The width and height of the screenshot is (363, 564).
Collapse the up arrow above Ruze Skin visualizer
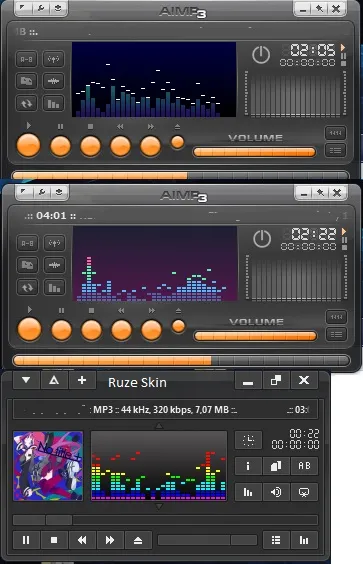[159, 426]
